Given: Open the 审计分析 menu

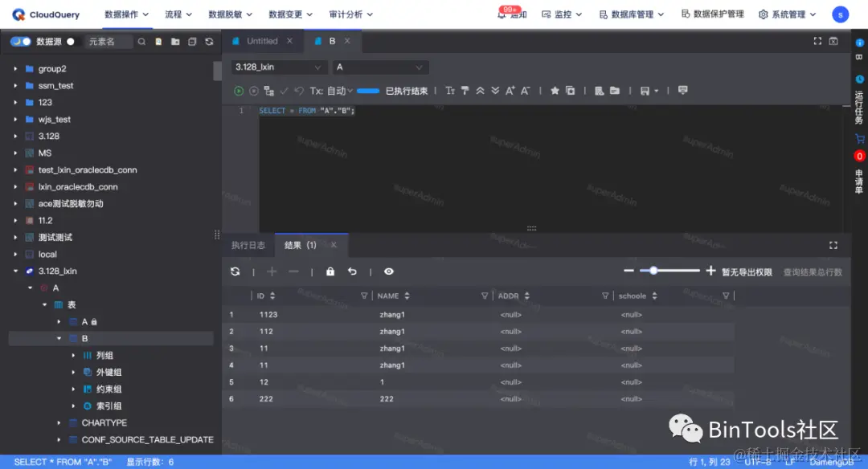Looking at the screenshot, I should (351, 14).
